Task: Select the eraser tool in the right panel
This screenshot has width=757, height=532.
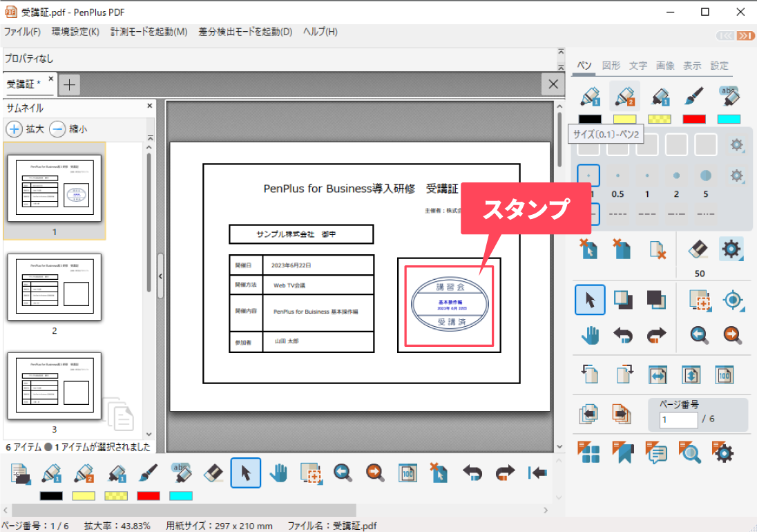Action: (x=698, y=249)
